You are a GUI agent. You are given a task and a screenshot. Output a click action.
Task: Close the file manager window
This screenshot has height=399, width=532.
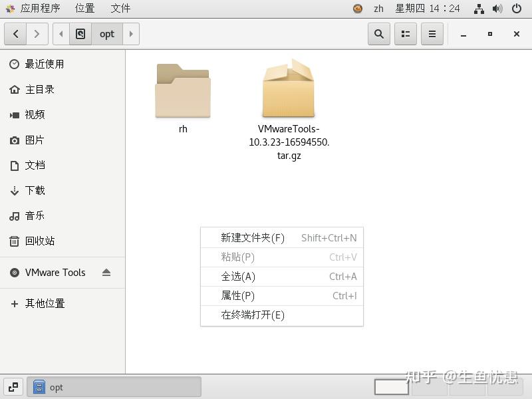pos(517,34)
